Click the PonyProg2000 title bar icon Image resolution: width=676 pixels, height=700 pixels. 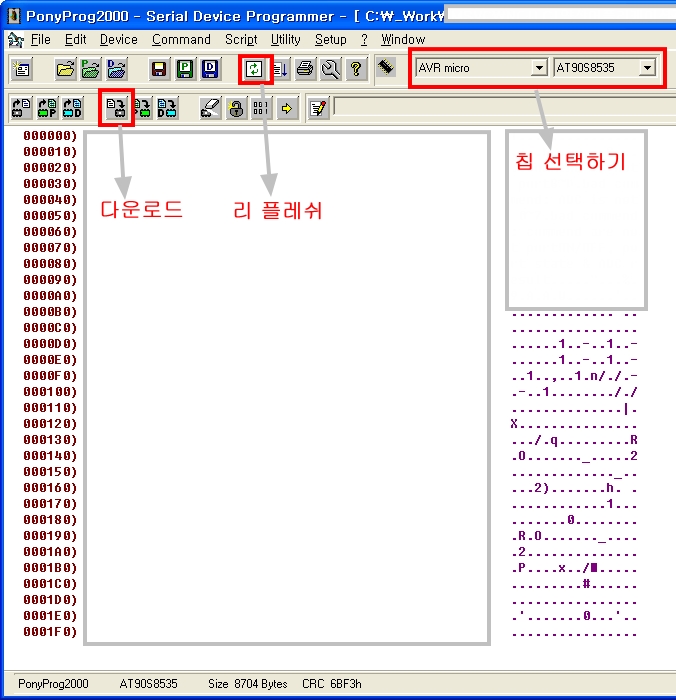13,16
